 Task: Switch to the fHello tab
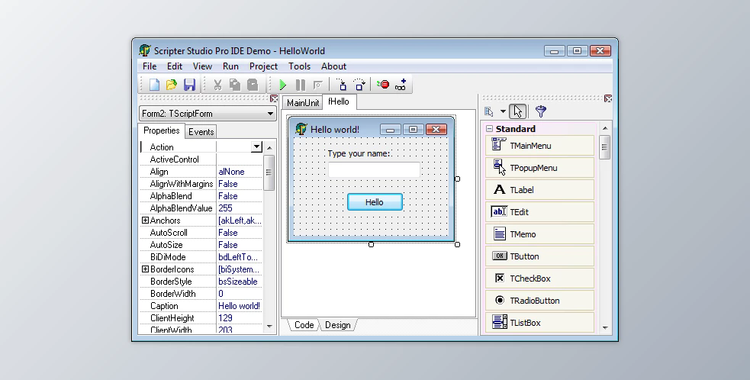[339, 102]
